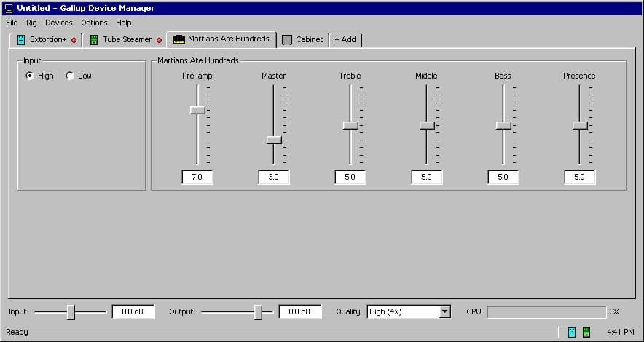Click the Treble slider thumb

[x=350, y=125]
